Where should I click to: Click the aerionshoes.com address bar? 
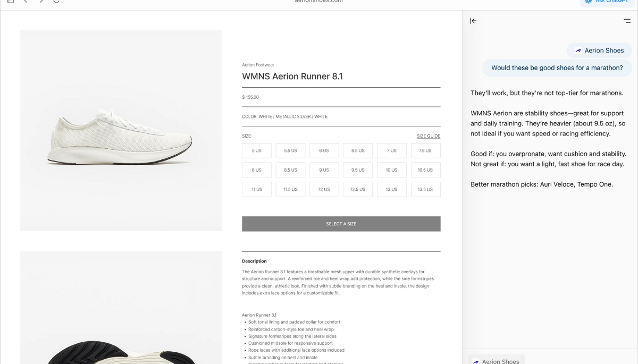click(319, 2)
